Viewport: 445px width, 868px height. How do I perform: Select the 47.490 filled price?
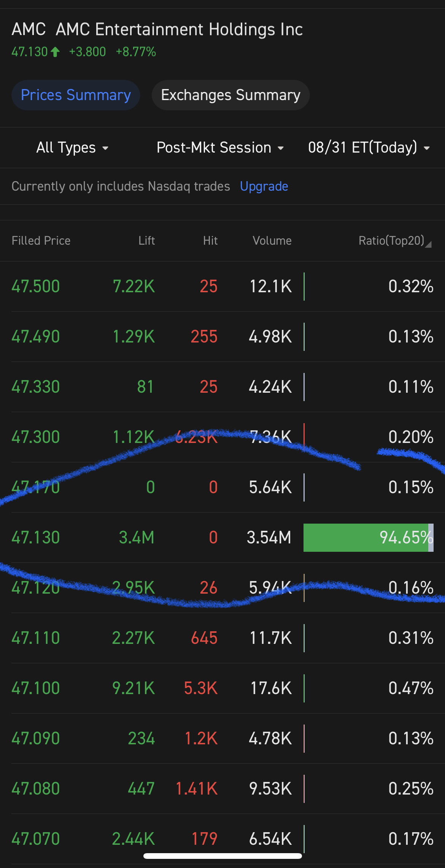[x=36, y=337]
